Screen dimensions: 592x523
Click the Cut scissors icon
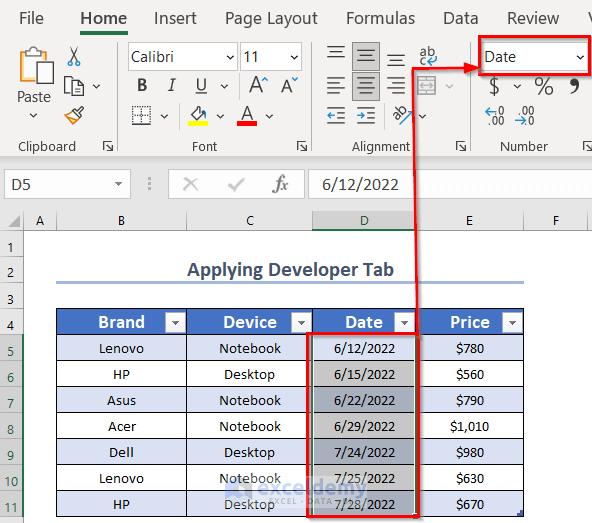(x=74, y=56)
